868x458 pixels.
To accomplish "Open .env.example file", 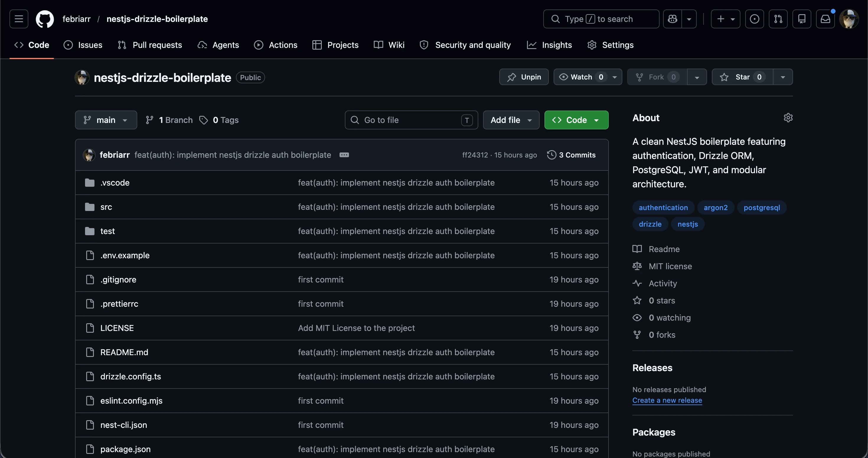I will click(125, 255).
